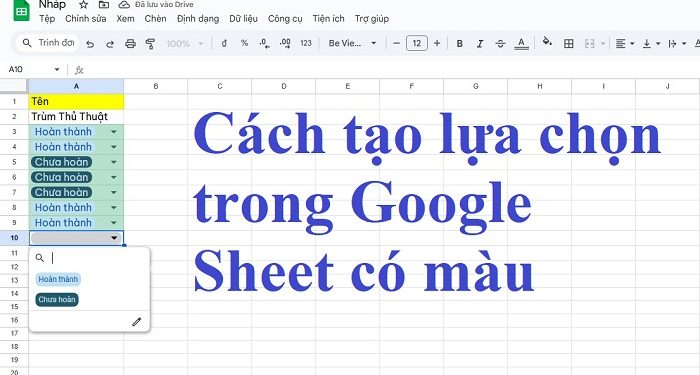Image resolution: width=700 pixels, height=375 pixels.
Task: Open the Be Vie... font family dropdown
Action: (x=352, y=43)
